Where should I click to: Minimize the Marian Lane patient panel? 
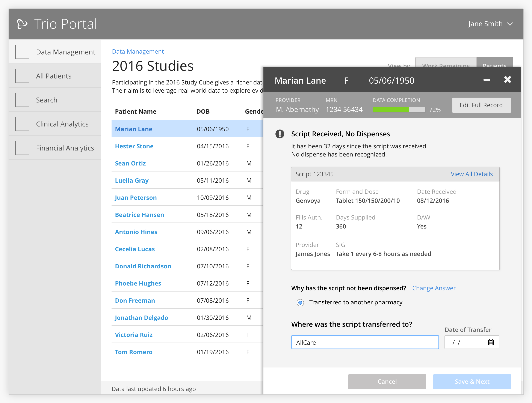click(x=487, y=80)
